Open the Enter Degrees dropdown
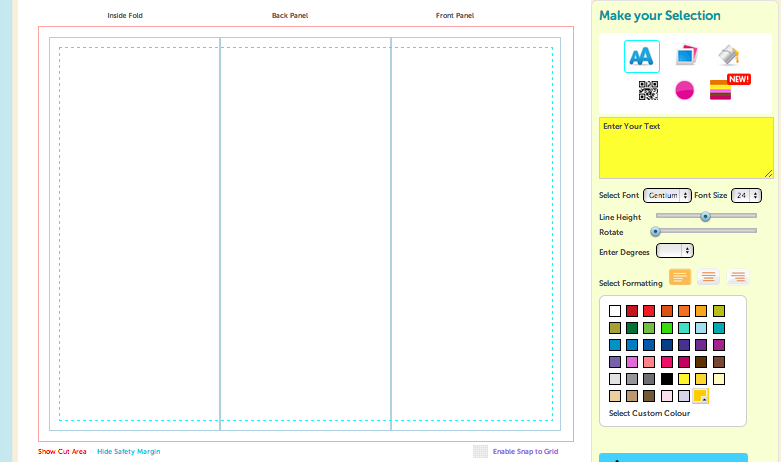This screenshot has width=781, height=462. pyautogui.click(x=674, y=251)
